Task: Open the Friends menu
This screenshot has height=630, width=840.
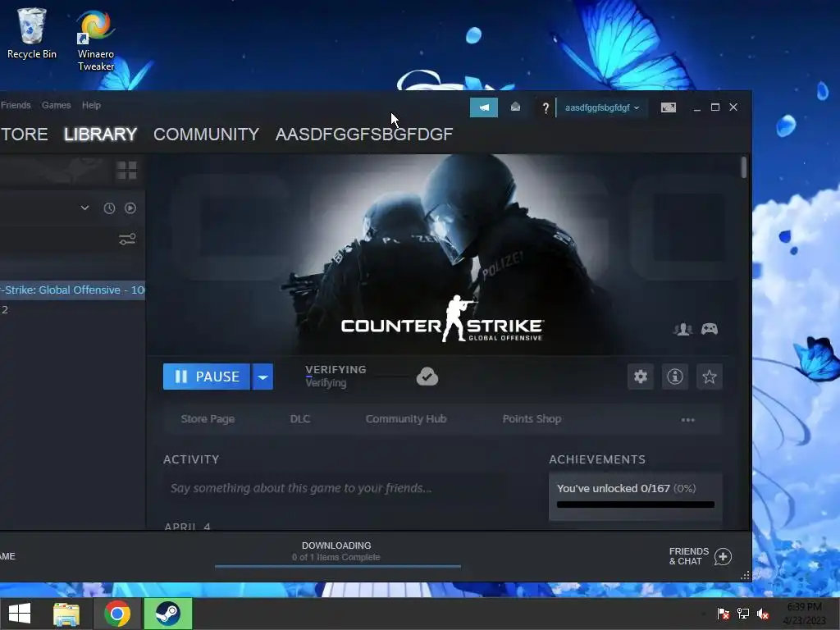Action: pyautogui.click(x=16, y=105)
